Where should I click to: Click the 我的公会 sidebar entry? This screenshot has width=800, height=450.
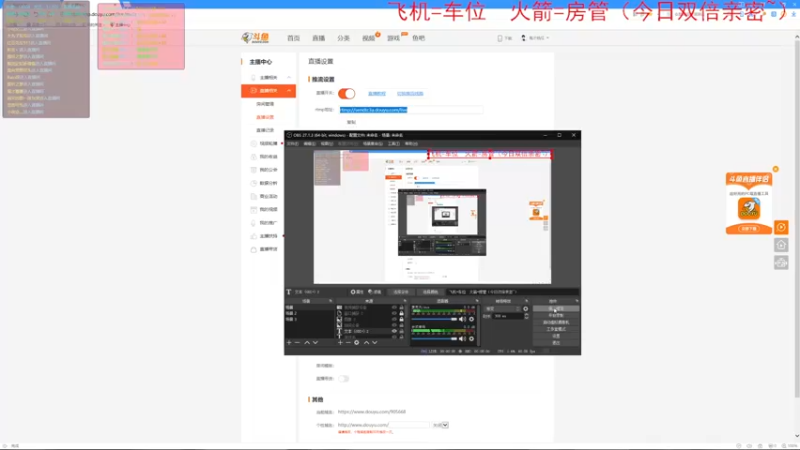coord(265,170)
